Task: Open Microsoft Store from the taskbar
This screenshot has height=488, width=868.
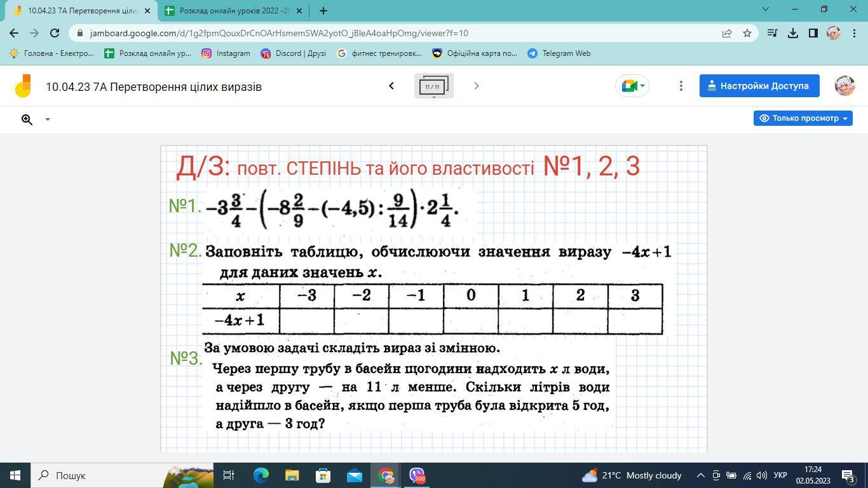Action: pos(323,475)
